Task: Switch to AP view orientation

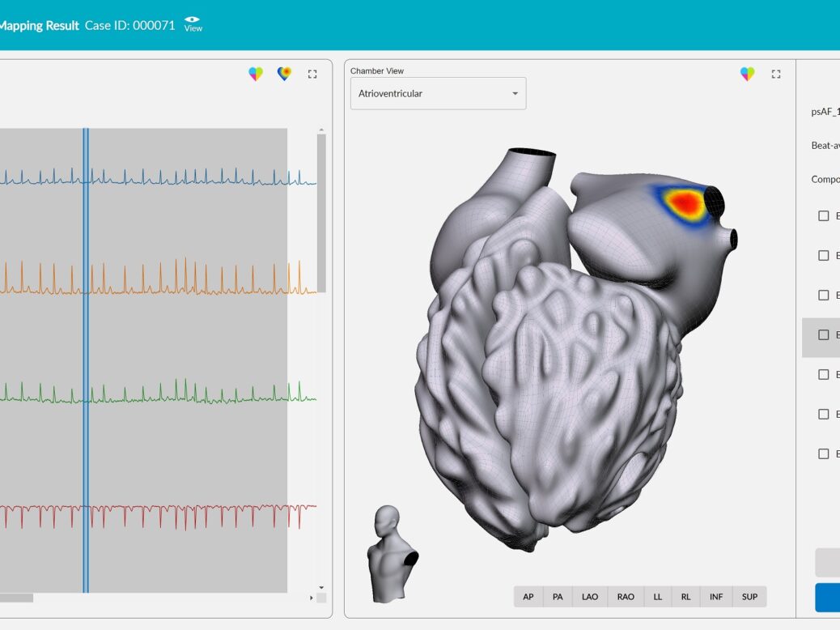Action: pos(528,597)
